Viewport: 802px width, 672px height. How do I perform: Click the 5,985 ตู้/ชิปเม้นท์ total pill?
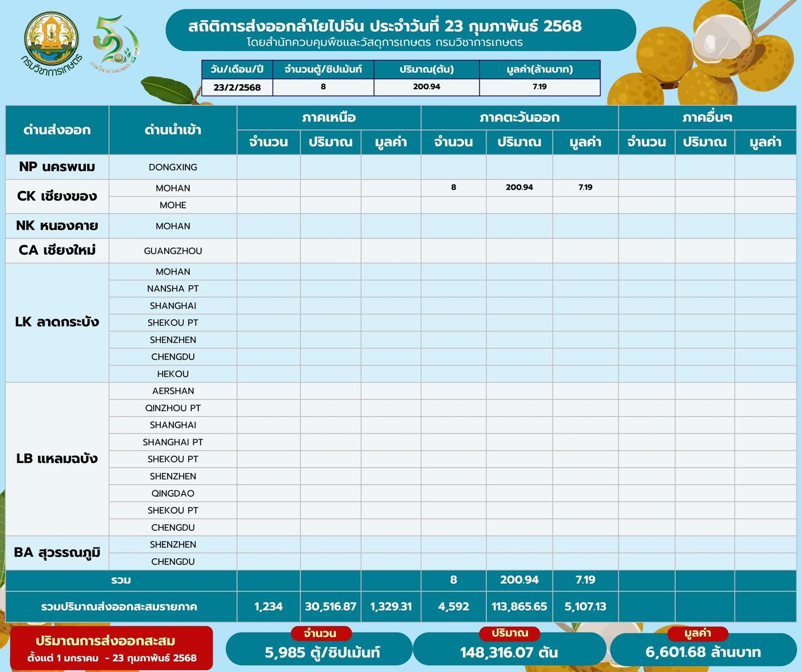click(x=319, y=649)
